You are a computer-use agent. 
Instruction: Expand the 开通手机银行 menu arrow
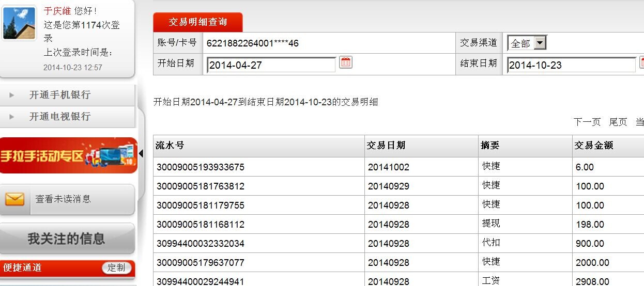(x=12, y=95)
